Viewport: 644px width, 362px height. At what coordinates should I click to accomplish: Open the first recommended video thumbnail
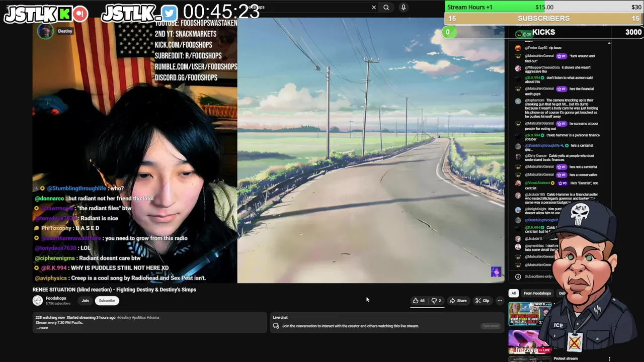[x=530, y=314]
